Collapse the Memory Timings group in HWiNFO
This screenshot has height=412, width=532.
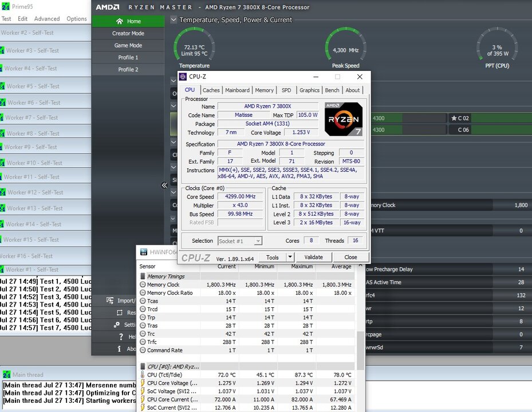click(143, 276)
